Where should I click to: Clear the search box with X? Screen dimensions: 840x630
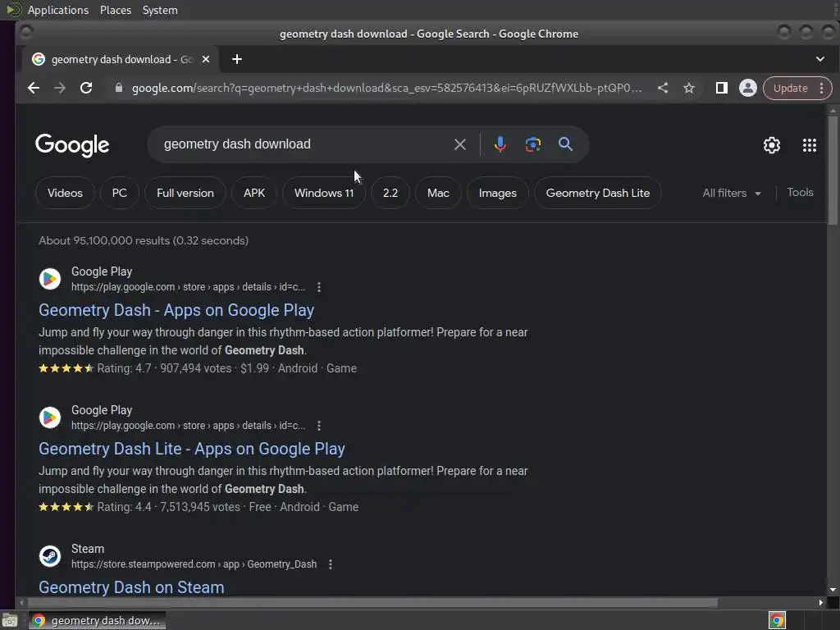(459, 144)
